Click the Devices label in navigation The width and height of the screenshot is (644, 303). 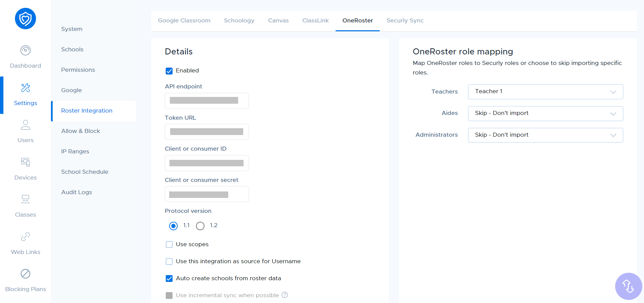pos(25,178)
